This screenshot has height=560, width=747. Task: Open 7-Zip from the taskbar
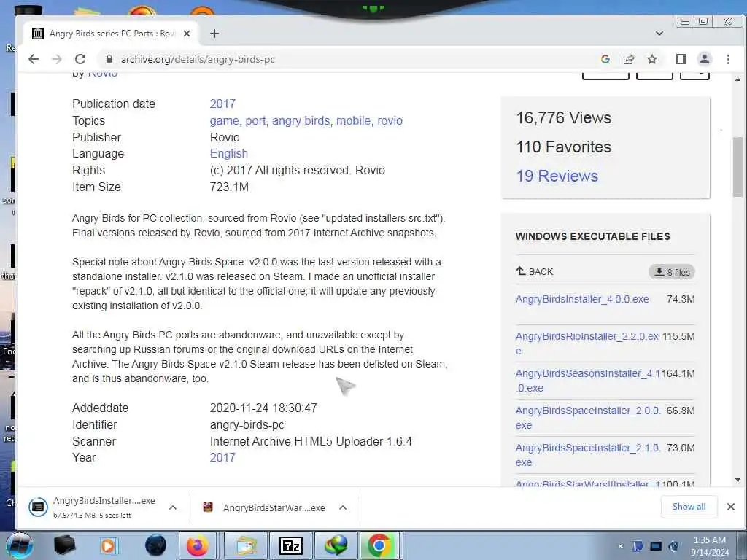tap(290, 545)
